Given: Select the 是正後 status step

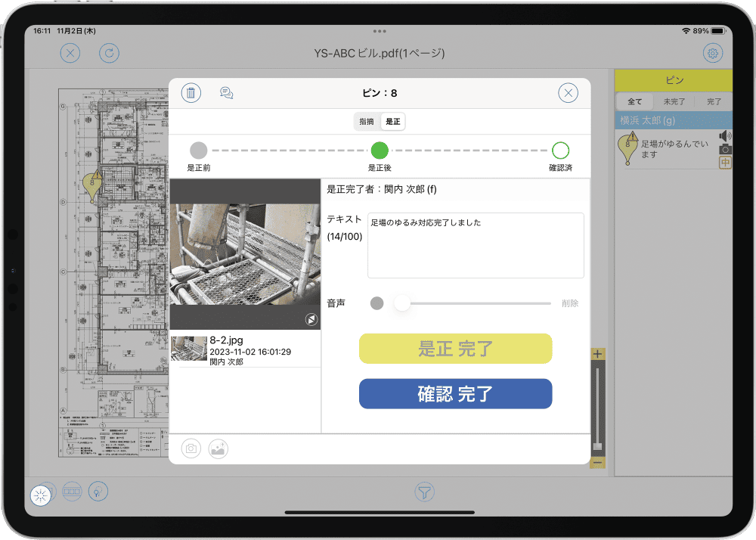Looking at the screenshot, I should 380,150.
